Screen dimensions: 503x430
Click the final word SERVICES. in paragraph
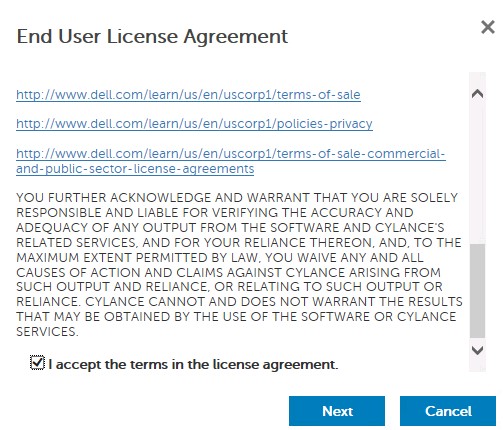point(47,332)
